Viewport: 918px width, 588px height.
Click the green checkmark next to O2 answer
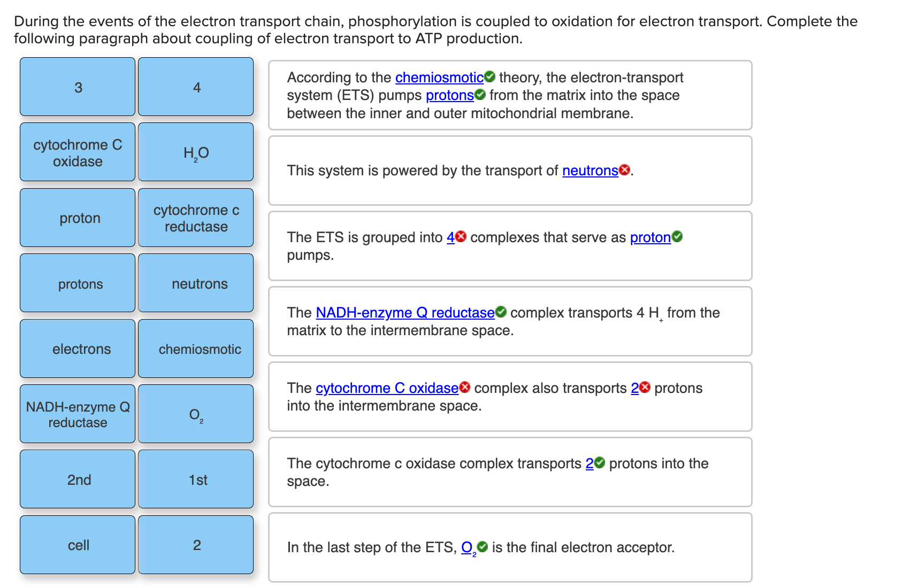pyautogui.click(x=481, y=547)
